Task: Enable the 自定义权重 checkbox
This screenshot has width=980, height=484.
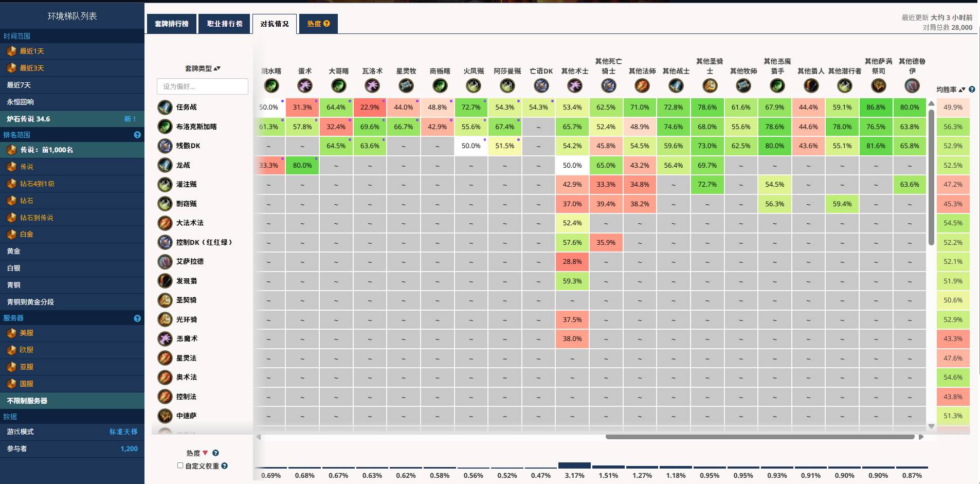Action: tap(180, 465)
